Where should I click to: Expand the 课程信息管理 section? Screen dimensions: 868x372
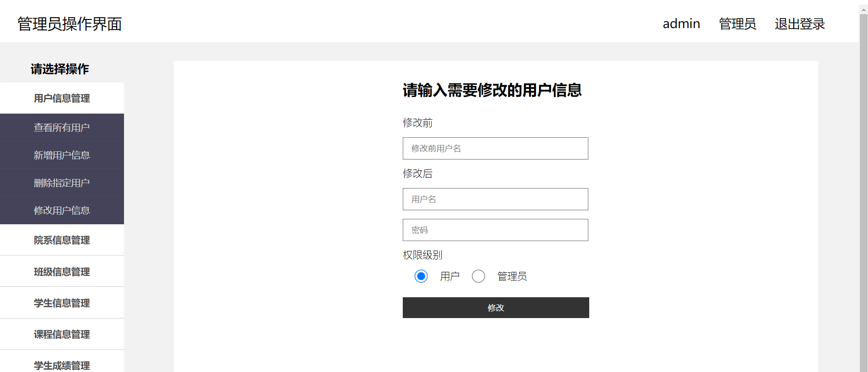tap(62, 334)
